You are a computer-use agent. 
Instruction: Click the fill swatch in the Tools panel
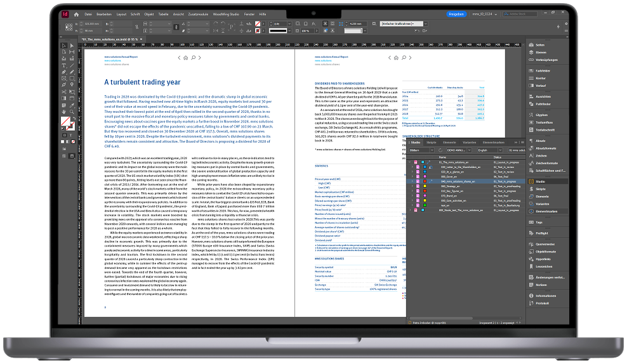[65, 121]
